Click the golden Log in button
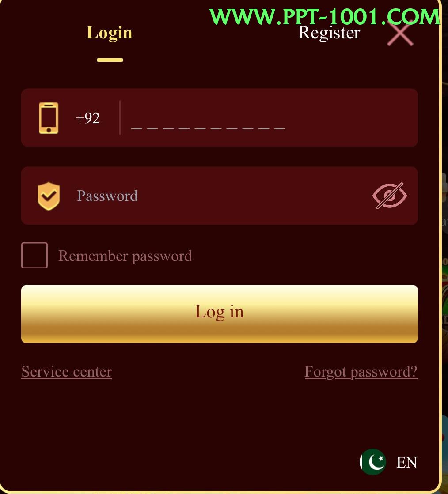 pyautogui.click(x=220, y=314)
